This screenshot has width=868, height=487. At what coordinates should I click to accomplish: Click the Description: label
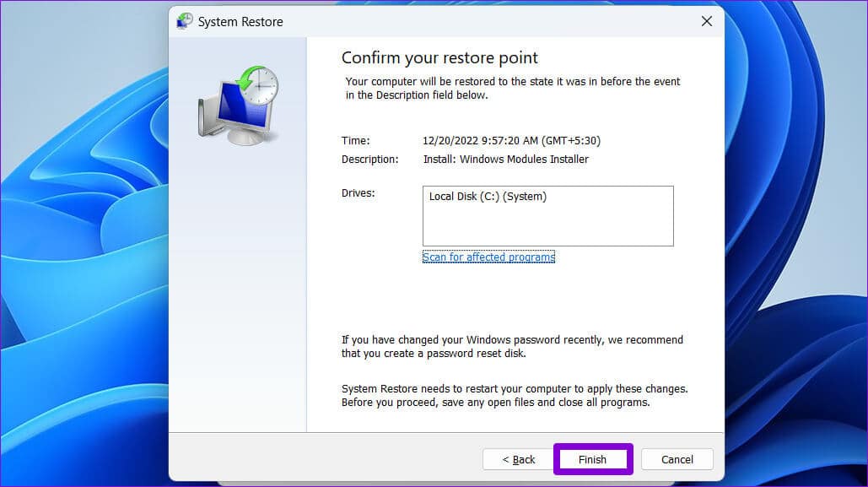[369, 159]
